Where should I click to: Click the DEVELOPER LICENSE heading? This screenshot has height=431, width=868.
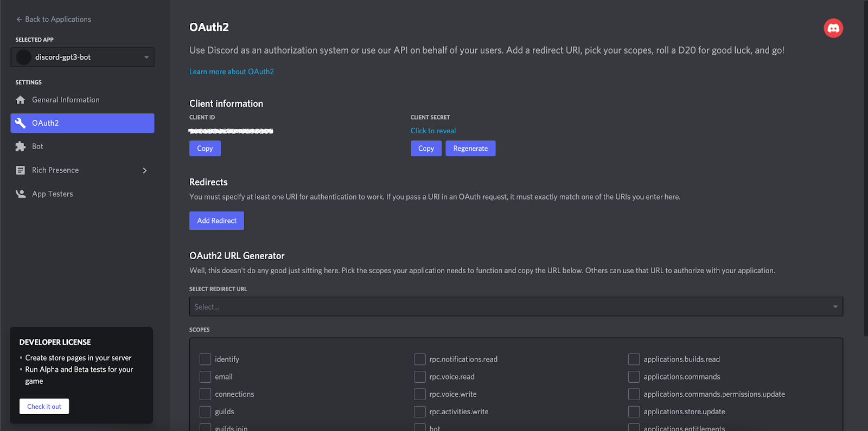coord(55,342)
